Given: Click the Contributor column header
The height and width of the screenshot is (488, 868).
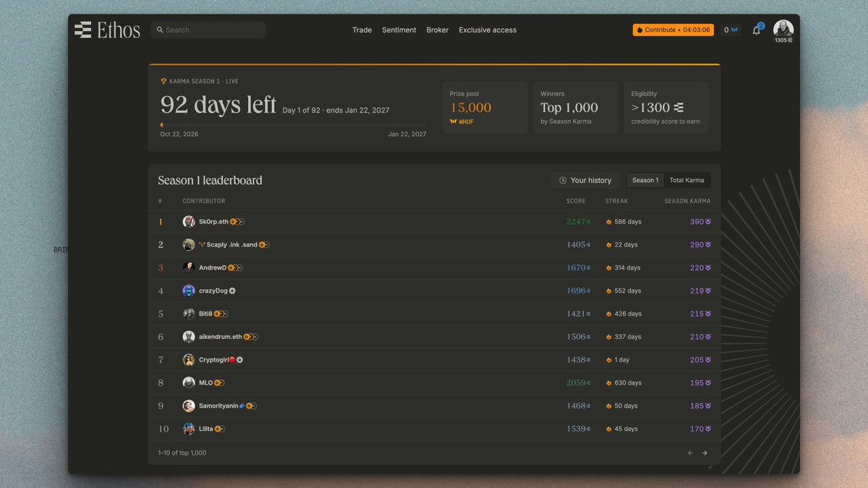Looking at the screenshot, I should [x=204, y=201].
